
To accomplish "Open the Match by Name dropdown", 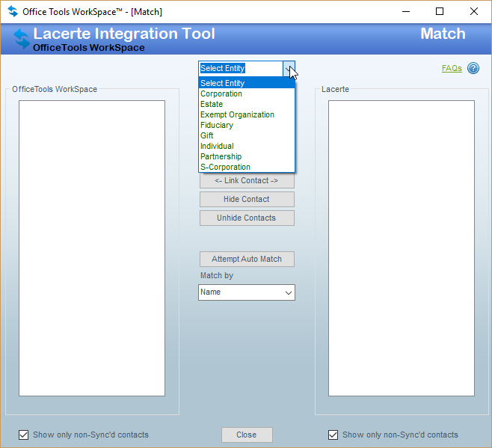I will [x=247, y=292].
